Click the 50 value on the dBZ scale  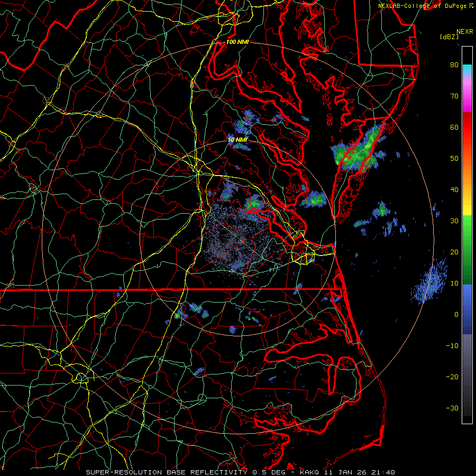click(x=454, y=159)
